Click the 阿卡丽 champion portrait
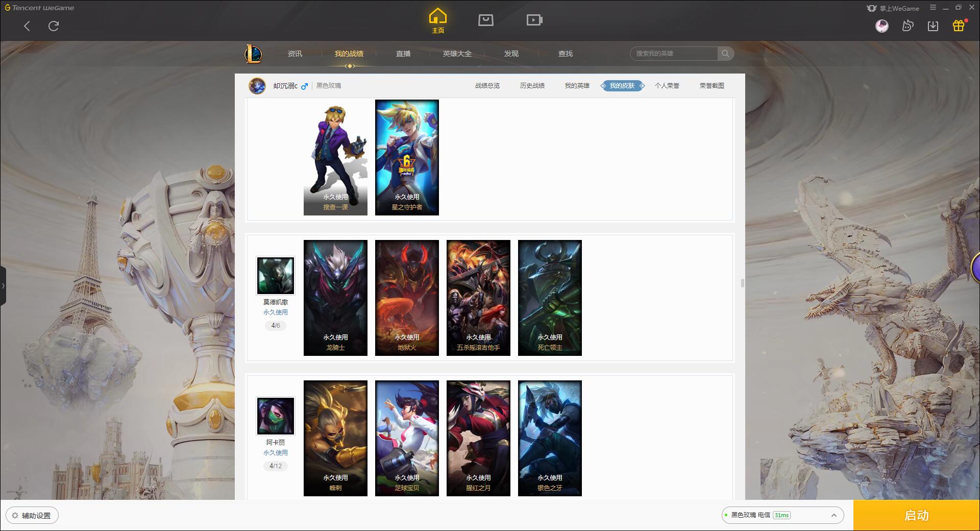Screen dimensions: 980x531 tap(276, 416)
